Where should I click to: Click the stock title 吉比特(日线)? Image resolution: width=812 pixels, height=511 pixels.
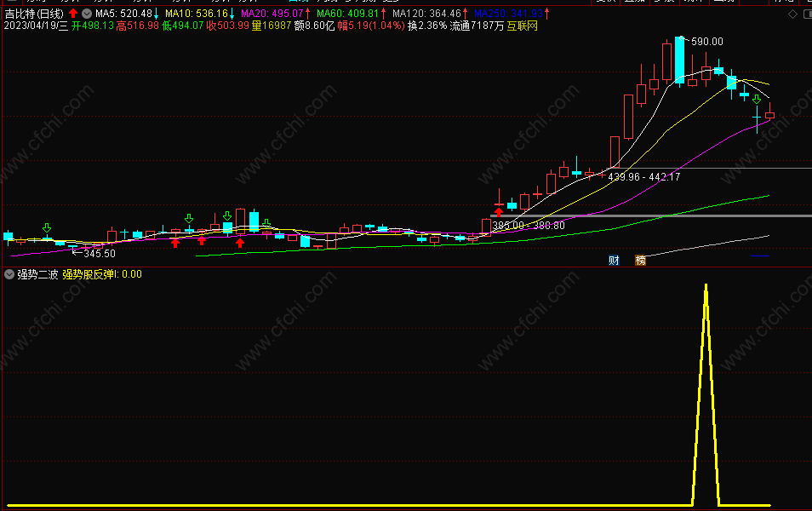pyautogui.click(x=34, y=14)
